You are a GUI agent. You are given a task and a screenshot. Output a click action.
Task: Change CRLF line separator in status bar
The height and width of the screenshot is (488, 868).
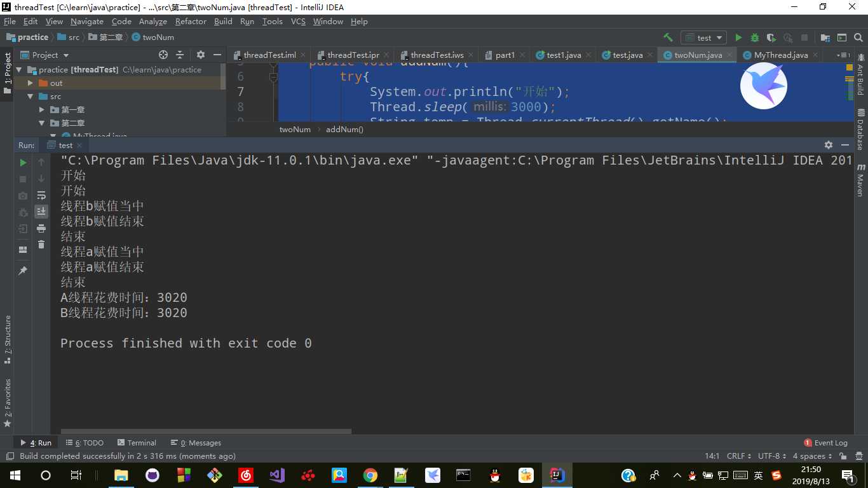pyautogui.click(x=739, y=456)
